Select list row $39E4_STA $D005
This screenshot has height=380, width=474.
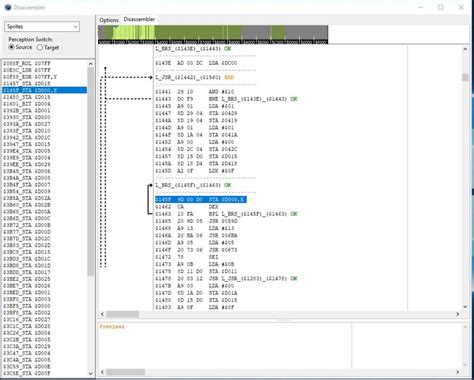tap(45, 151)
